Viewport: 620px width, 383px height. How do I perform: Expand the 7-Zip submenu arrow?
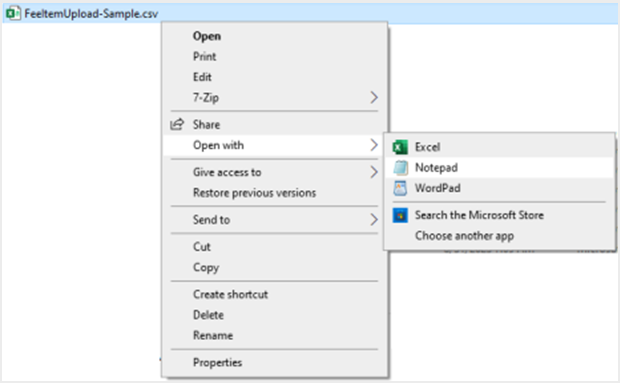tap(374, 97)
